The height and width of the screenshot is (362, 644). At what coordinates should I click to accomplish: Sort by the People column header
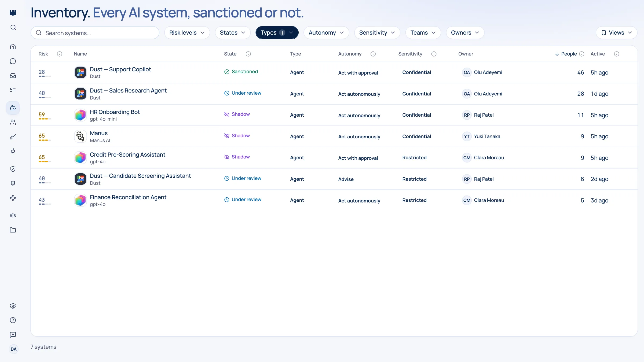(566, 54)
